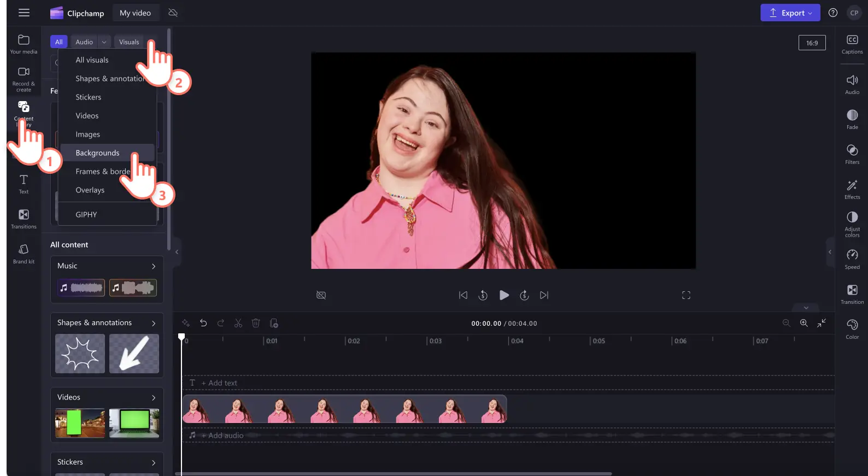The width and height of the screenshot is (868, 476).
Task: Enter fullscreen preview
Action: pyautogui.click(x=686, y=295)
